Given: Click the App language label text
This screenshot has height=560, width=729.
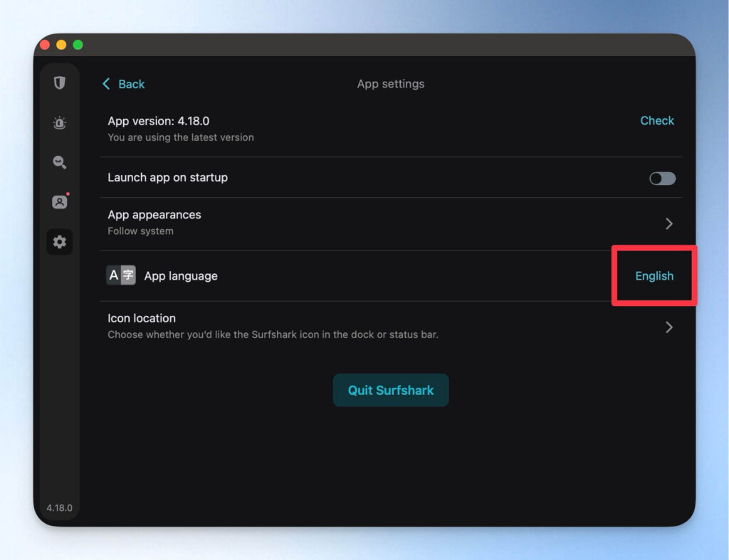Looking at the screenshot, I should [x=181, y=276].
